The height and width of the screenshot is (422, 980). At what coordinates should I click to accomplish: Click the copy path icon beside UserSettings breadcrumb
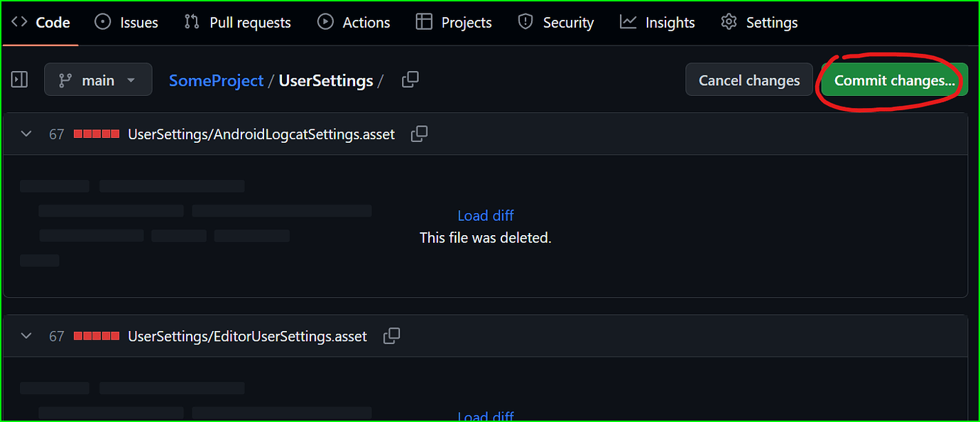tap(410, 79)
